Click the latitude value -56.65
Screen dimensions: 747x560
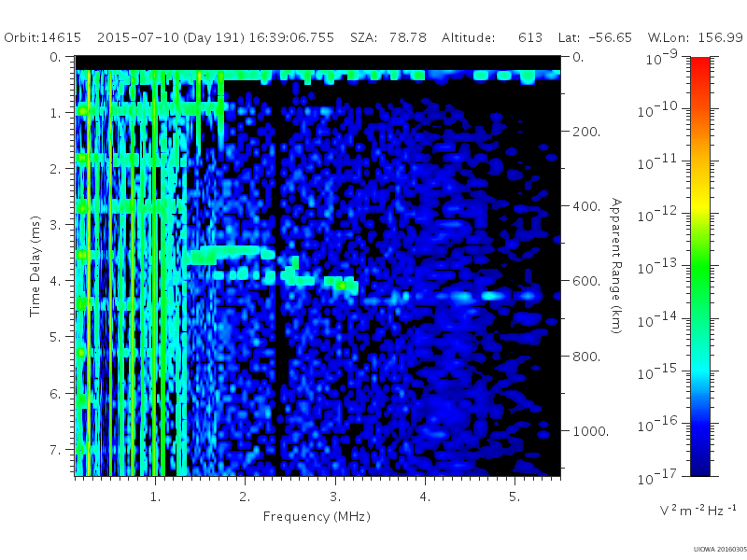click(611, 37)
